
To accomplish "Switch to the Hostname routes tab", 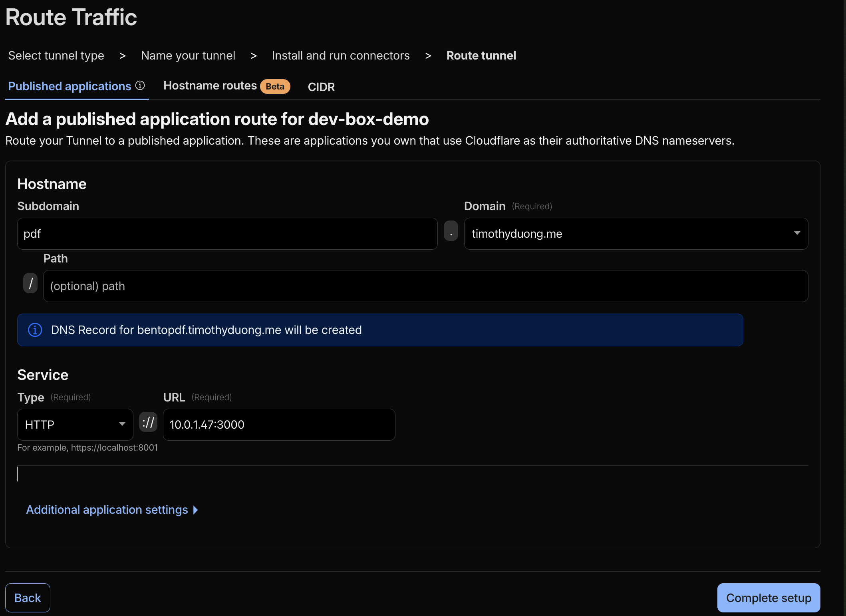I will 210,86.
